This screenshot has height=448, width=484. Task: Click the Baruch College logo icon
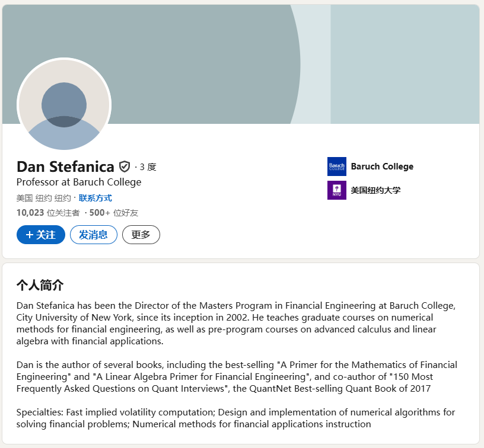[x=336, y=167]
